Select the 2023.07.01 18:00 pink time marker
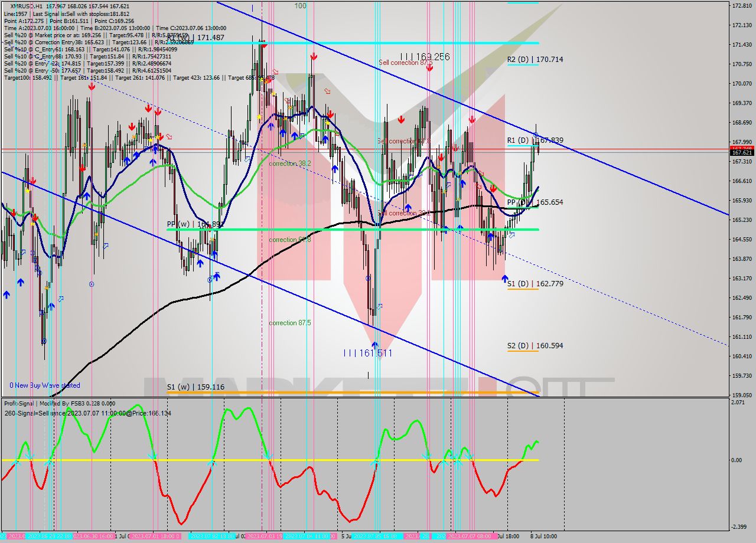 [153, 536]
